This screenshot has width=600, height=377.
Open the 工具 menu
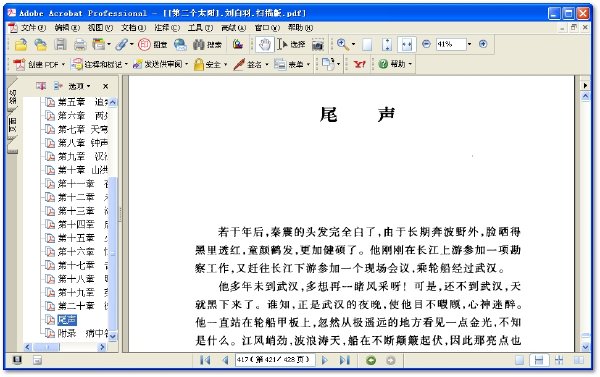click(x=200, y=28)
